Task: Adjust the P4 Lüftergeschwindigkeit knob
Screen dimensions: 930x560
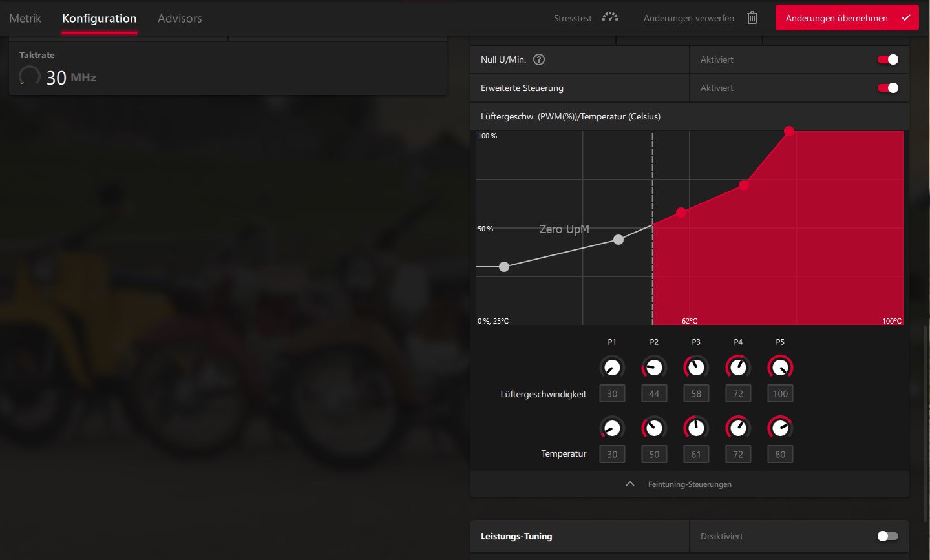Action: tap(738, 368)
